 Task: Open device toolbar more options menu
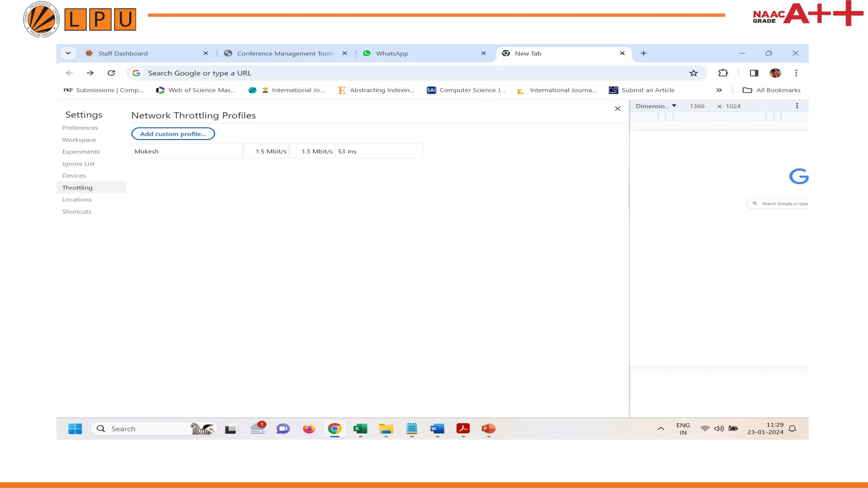click(x=797, y=106)
